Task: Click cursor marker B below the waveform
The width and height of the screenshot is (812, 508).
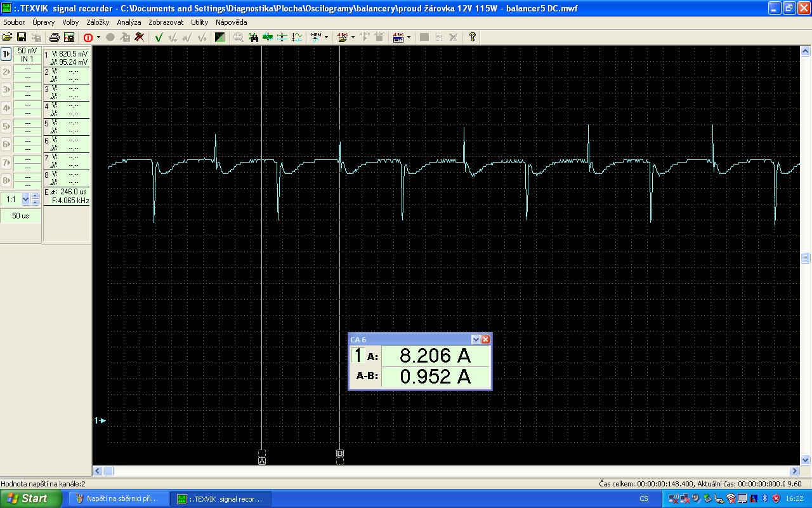Action: [339, 453]
